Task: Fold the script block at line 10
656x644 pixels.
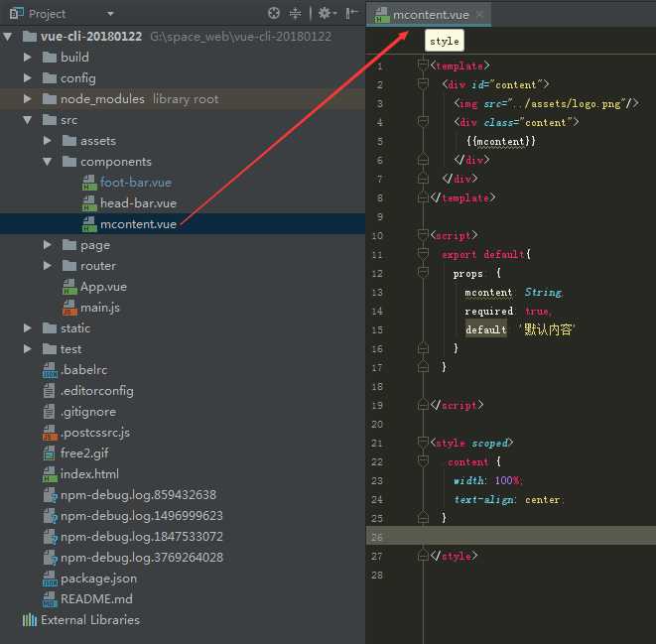Action: [423, 235]
